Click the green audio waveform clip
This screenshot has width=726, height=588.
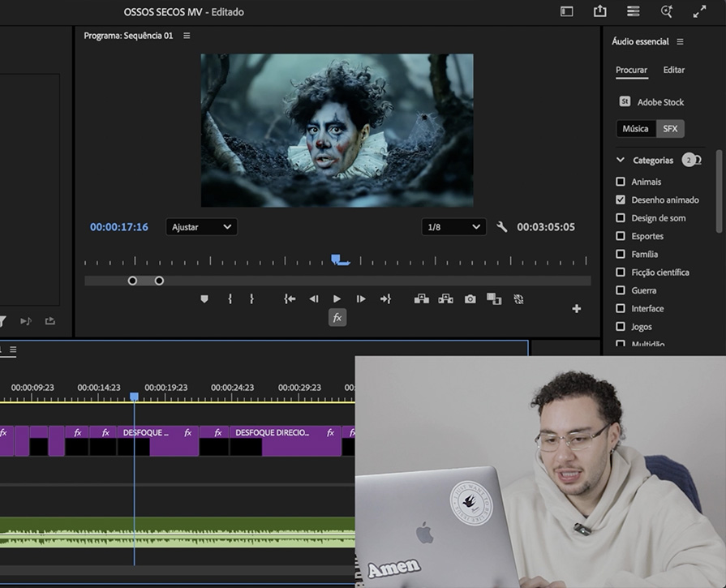tap(178, 532)
